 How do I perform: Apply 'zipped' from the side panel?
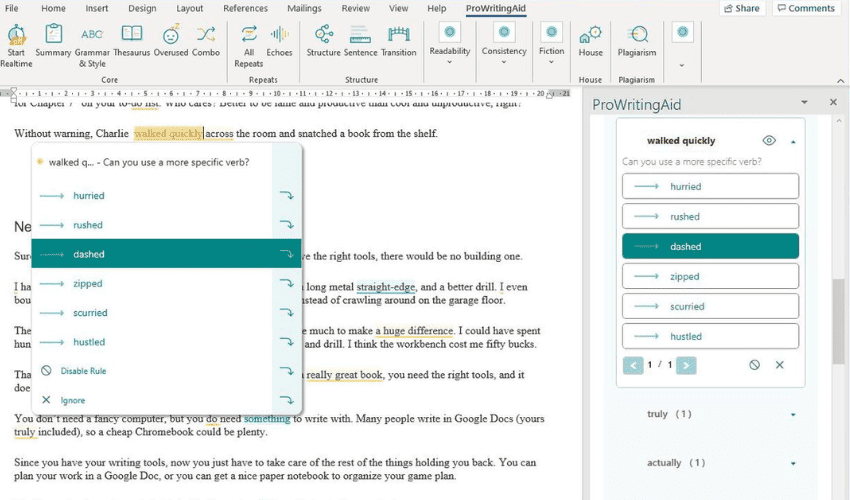tap(710, 276)
